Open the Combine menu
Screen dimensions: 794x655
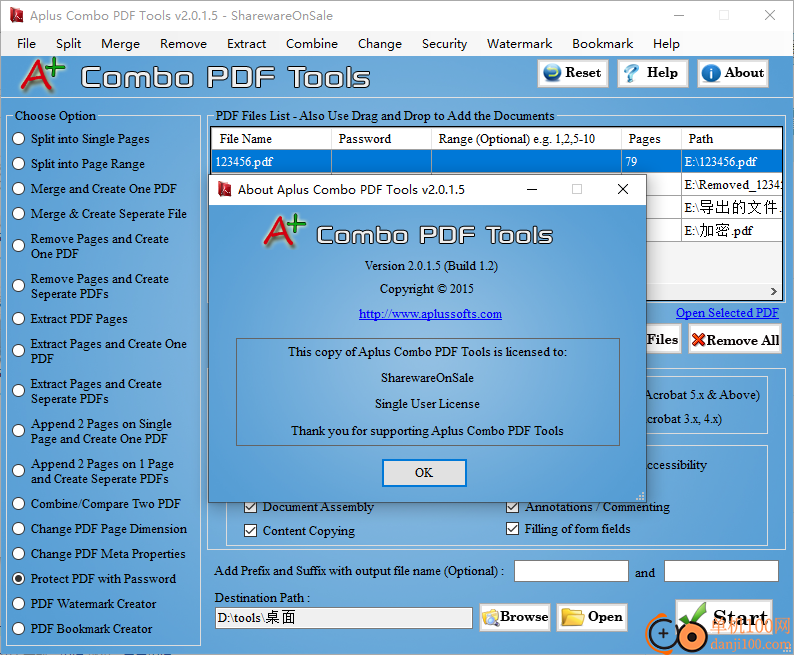311,44
